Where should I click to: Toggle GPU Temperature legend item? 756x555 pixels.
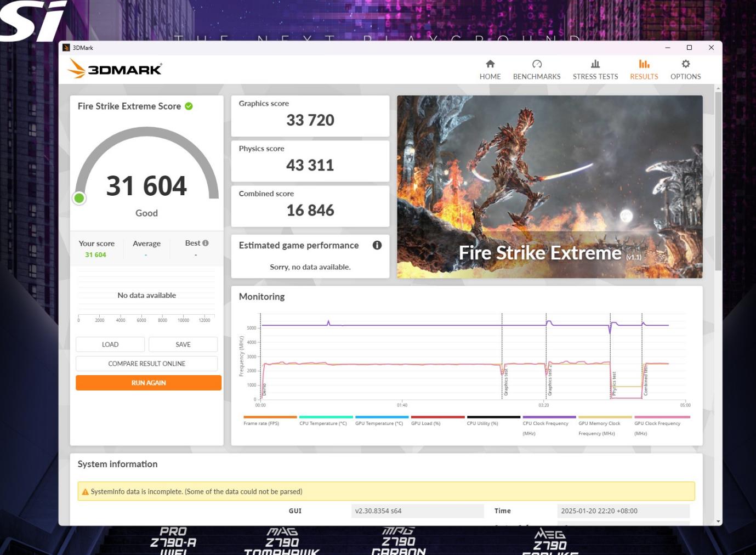click(382, 421)
